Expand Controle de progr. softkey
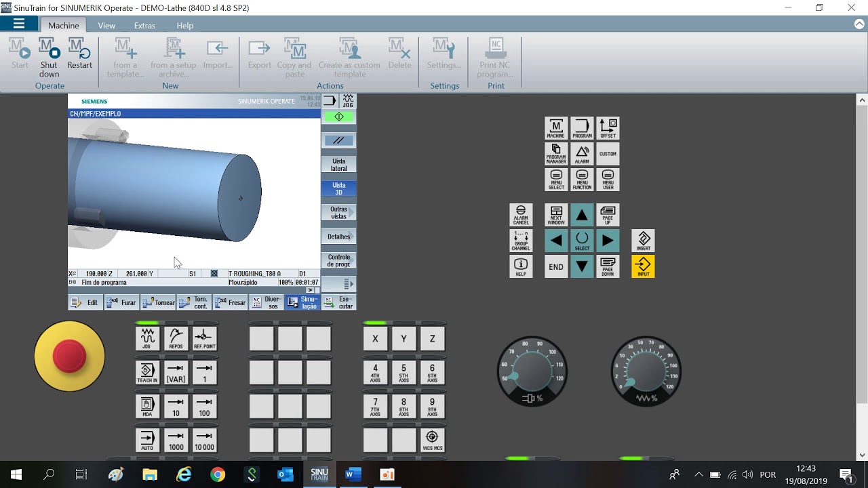Image resolution: width=868 pixels, height=488 pixels. pos(338,260)
